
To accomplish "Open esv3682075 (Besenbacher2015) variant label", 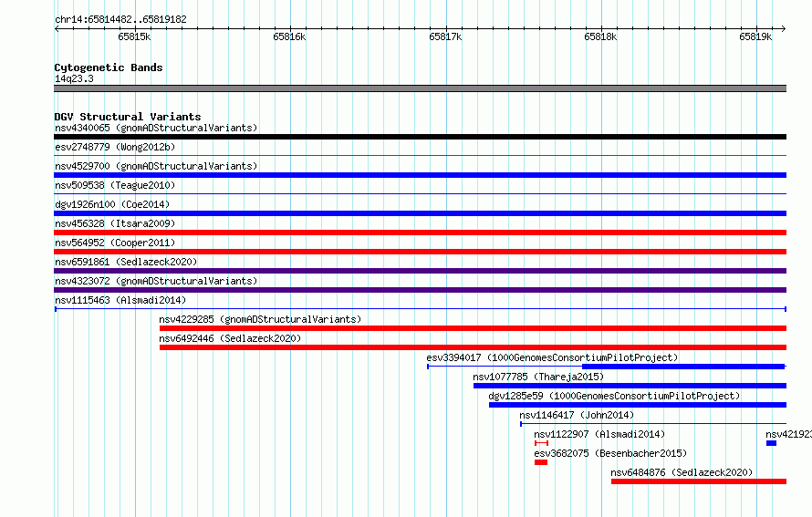I will (x=610, y=453).
